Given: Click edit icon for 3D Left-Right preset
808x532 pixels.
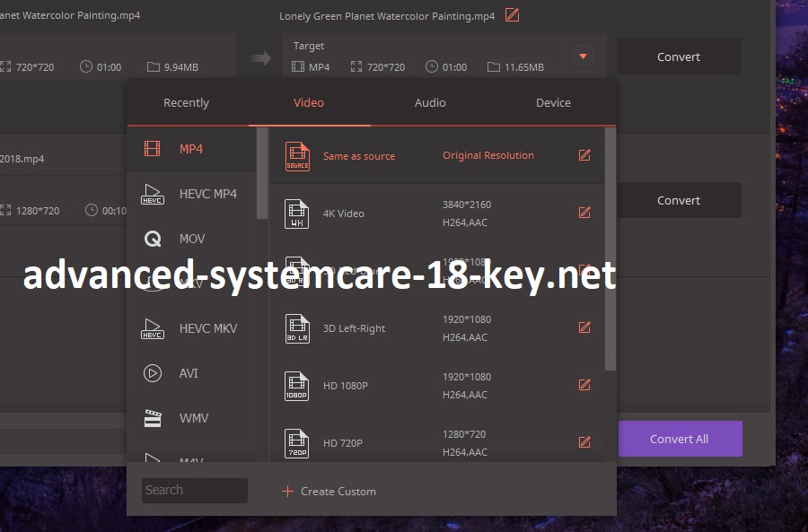Looking at the screenshot, I should coord(584,327).
